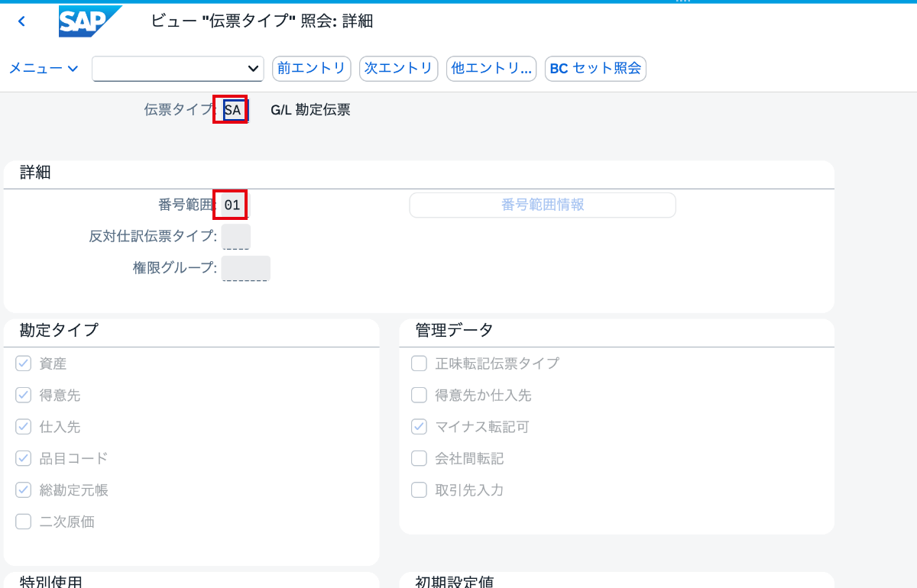Viewport: 917px width, 588px height.
Task: Toggle the マイナス転記可 checkbox
Action: [419, 426]
